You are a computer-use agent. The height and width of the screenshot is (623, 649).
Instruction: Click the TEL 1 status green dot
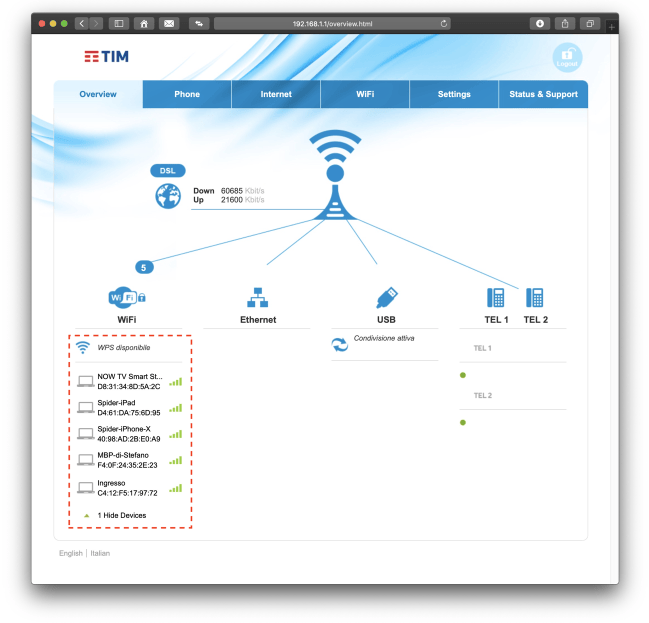point(463,375)
